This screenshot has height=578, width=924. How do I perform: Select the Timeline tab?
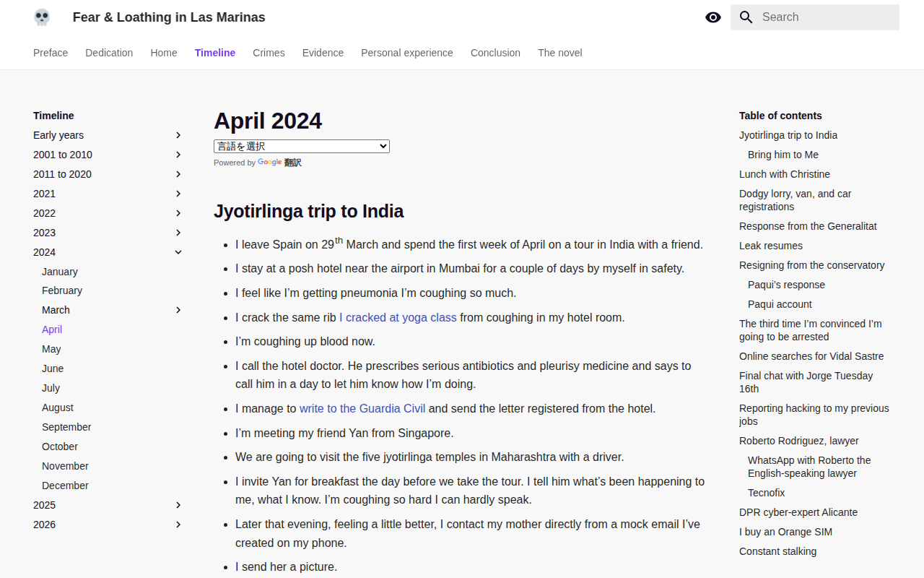[215, 53]
